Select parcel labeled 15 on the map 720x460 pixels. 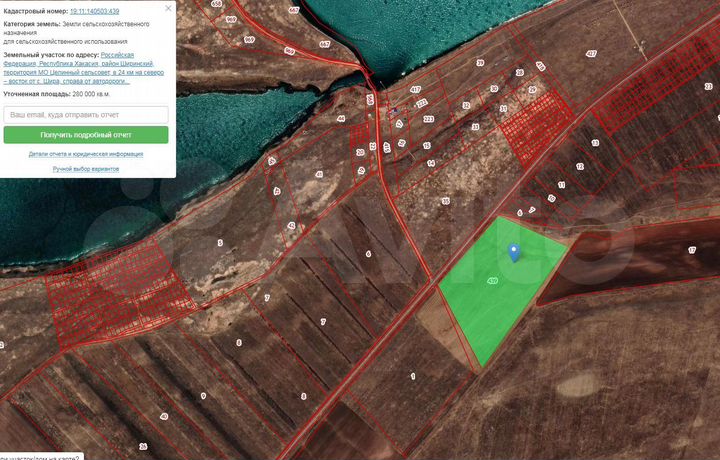(x=427, y=146)
